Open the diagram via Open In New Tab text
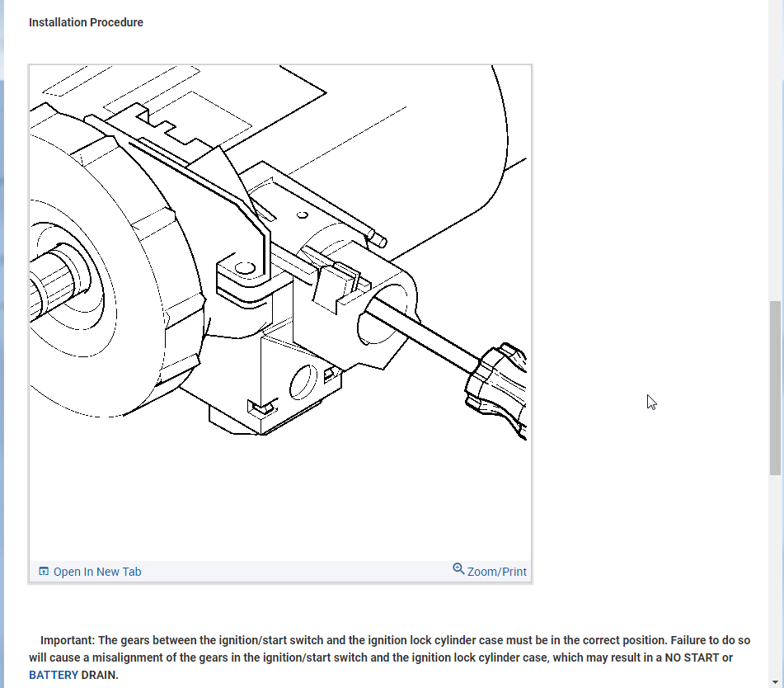This screenshot has width=784, height=688. click(97, 572)
